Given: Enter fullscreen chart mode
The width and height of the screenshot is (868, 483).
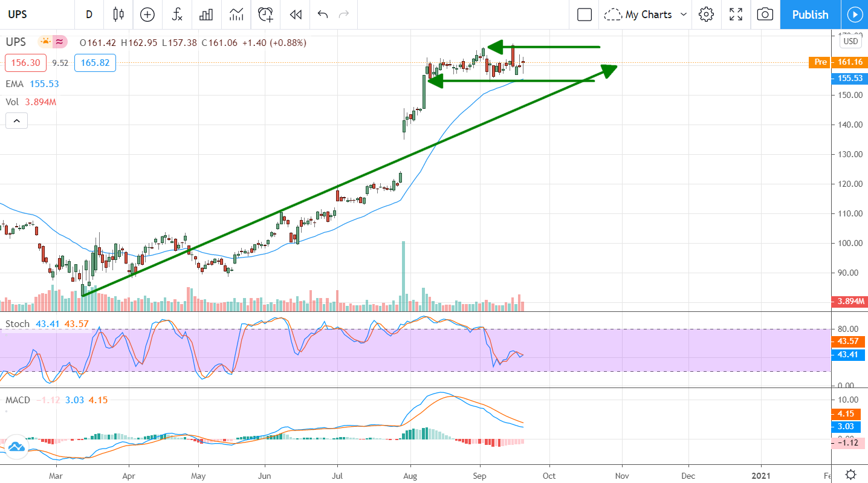Looking at the screenshot, I should pos(735,14).
